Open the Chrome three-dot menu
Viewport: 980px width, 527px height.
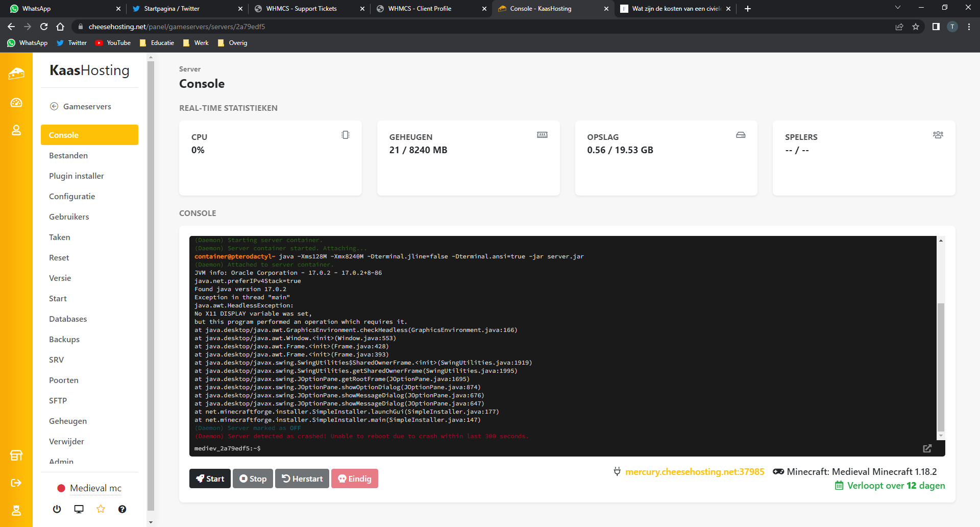pyautogui.click(x=969, y=27)
